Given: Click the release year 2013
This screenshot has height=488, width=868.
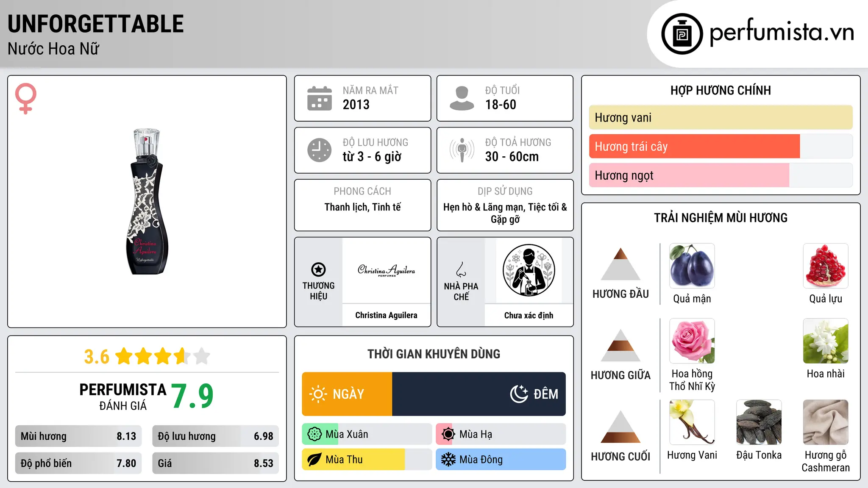Looking at the screenshot, I should pyautogui.click(x=356, y=105).
